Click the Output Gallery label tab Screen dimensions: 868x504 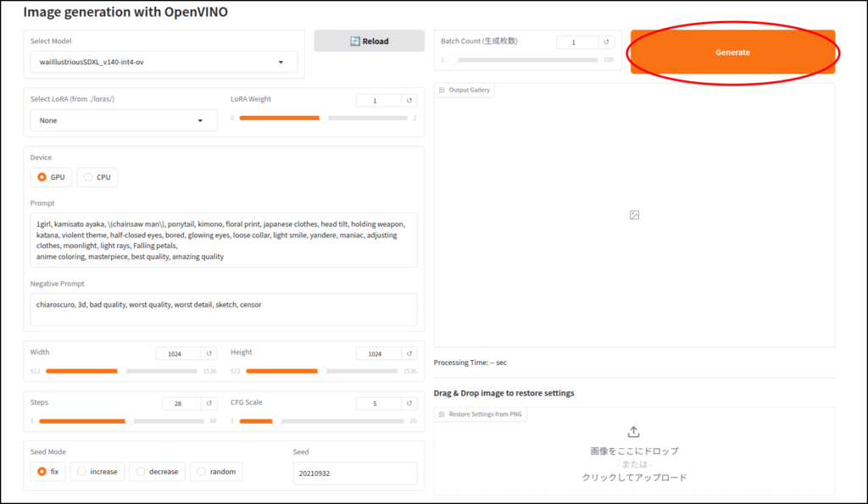[x=465, y=90]
